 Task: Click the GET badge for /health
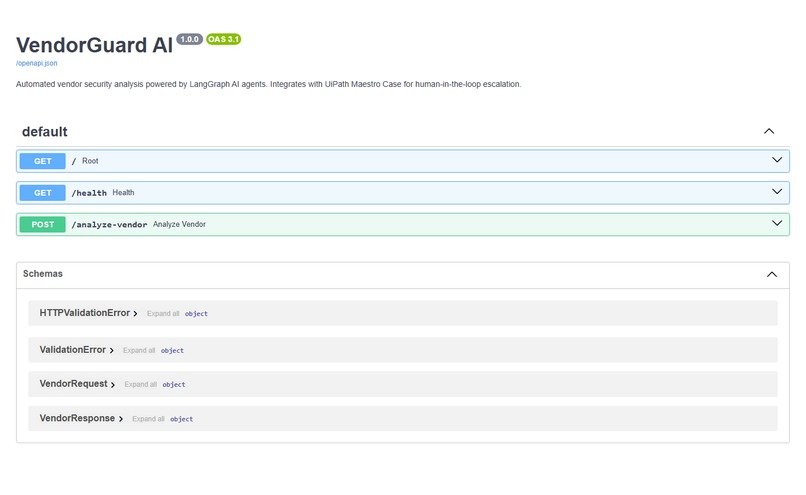tap(43, 193)
